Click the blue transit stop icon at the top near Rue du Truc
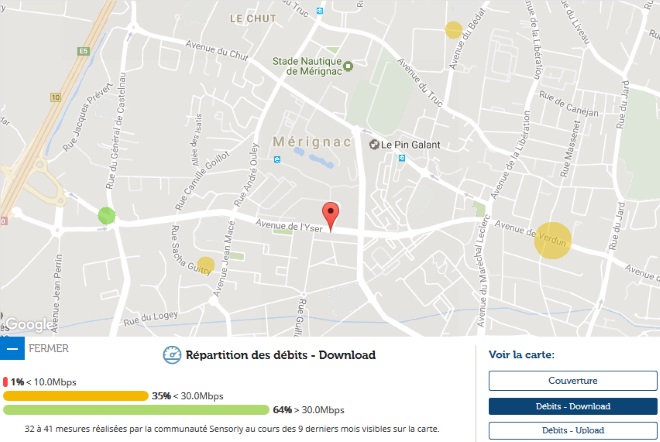 tap(320, 11)
